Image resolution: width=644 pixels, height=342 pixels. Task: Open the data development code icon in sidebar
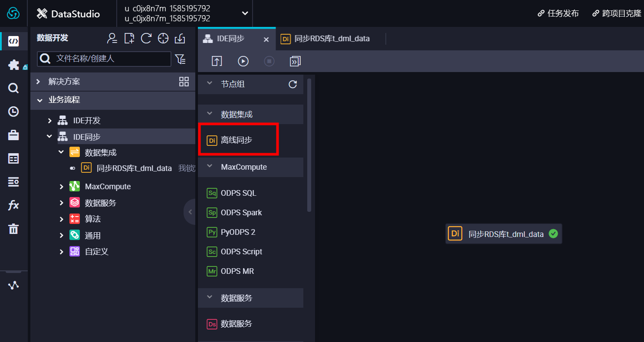click(13, 41)
